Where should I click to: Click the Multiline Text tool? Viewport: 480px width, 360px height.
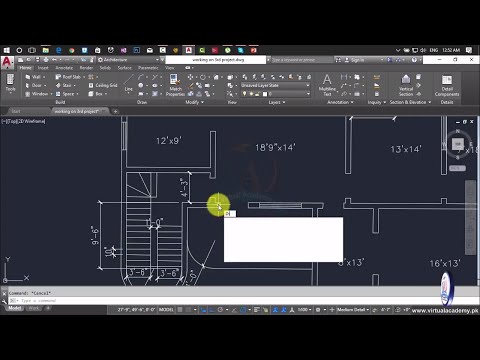[327, 85]
